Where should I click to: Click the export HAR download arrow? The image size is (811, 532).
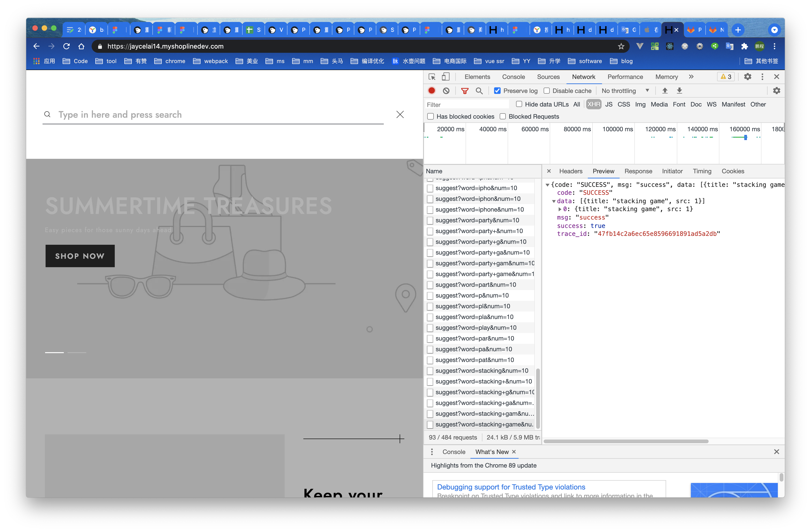coord(679,91)
